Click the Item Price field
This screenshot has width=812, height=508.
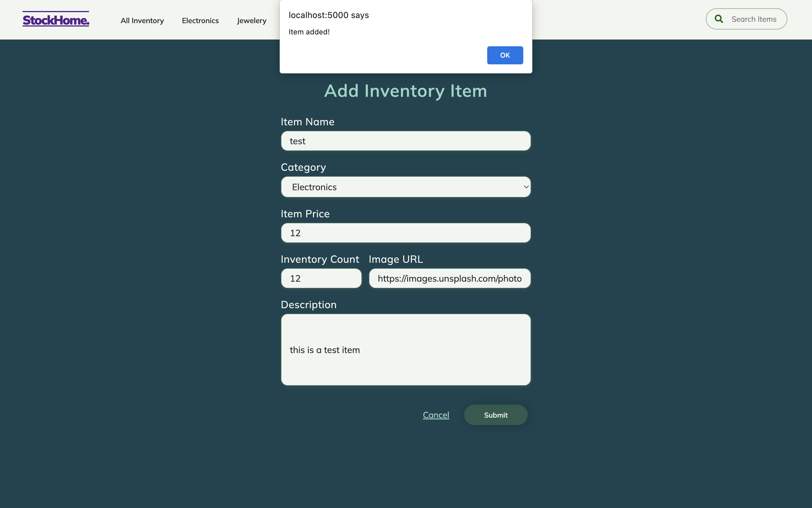coord(406,233)
